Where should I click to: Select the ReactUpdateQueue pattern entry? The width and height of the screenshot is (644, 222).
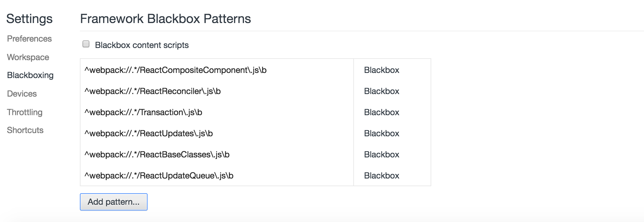[159, 176]
